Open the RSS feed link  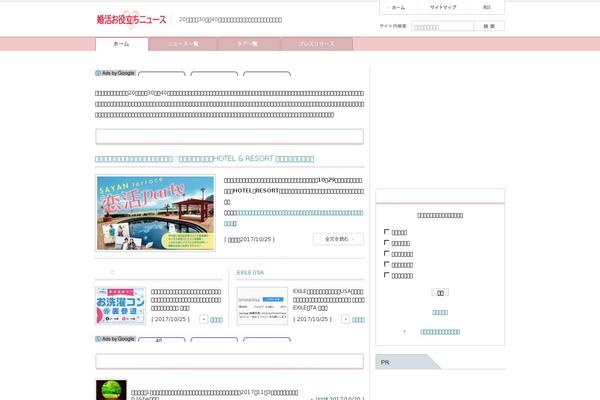tap(486, 7)
